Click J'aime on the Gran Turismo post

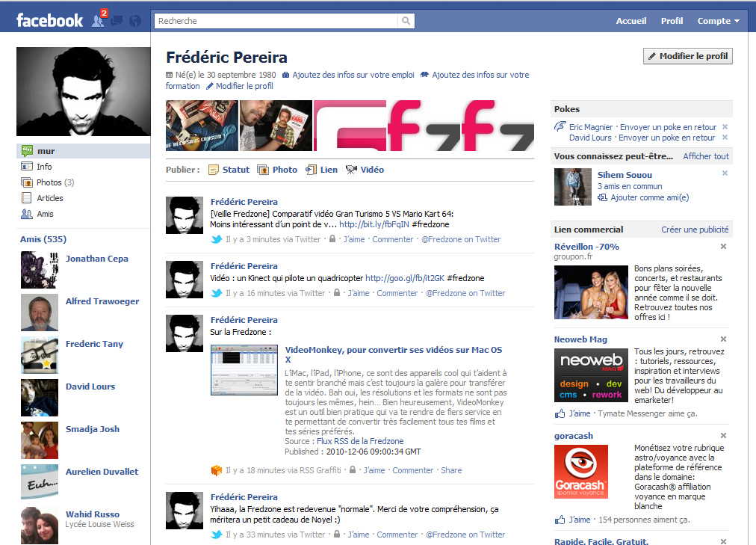[354, 239]
